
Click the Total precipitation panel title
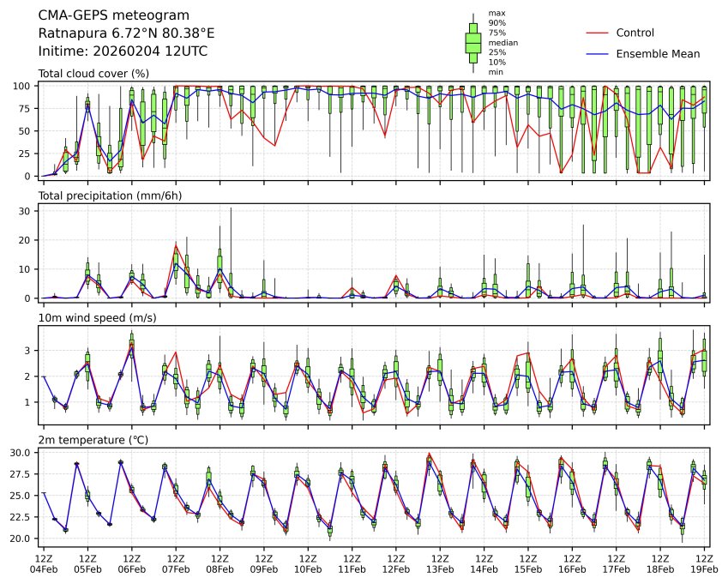tap(110, 196)
